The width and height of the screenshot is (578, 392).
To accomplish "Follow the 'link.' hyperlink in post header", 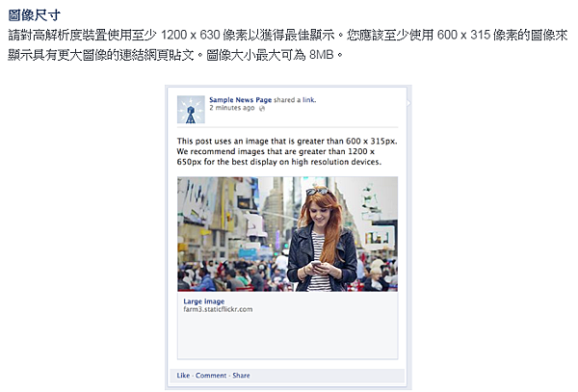I will tap(309, 100).
